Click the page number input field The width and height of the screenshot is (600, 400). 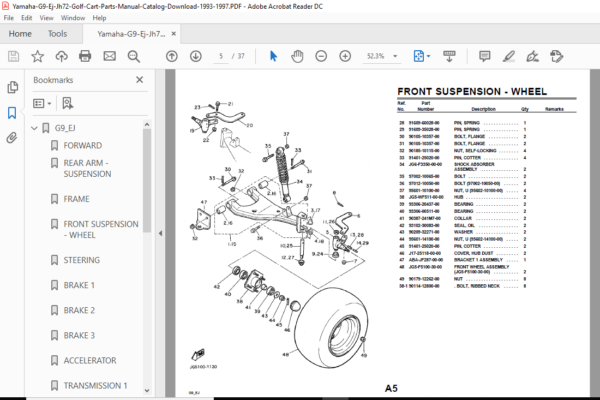pos(221,56)
